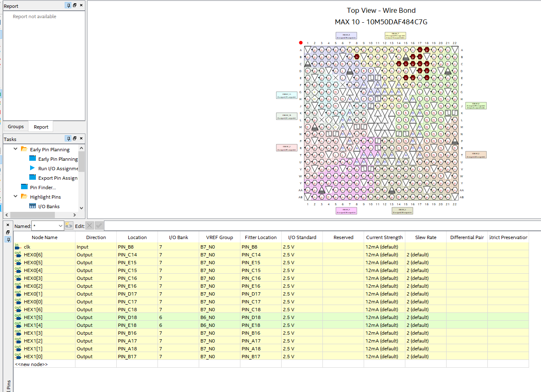Click the I/O Banks table icon
Screen dimensions: 541x392
(33, 206)
